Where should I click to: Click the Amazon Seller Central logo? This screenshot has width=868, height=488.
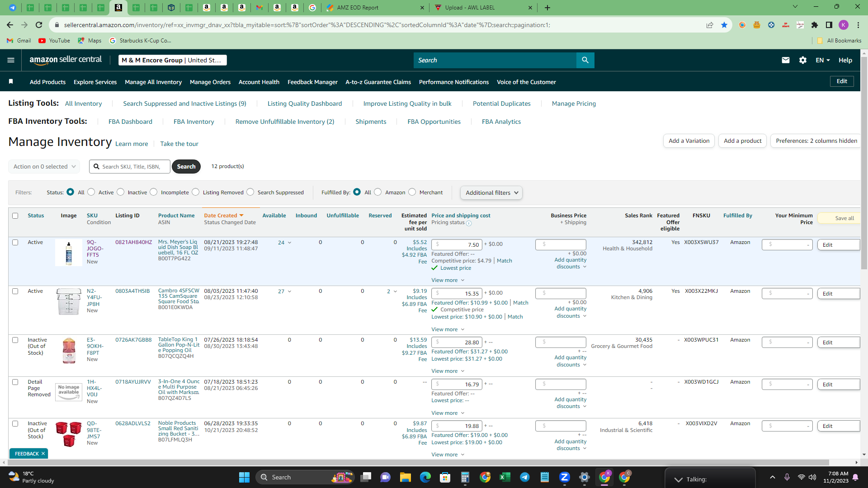[66, 60]
